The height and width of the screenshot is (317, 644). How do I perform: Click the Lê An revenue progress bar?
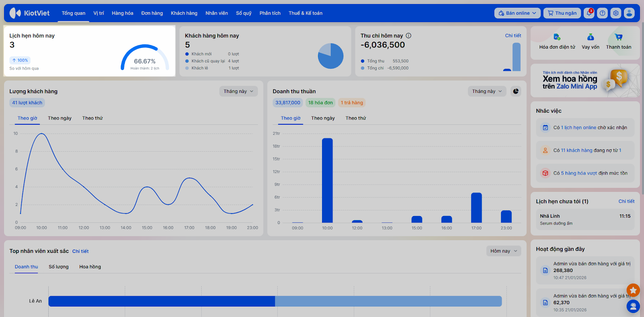pyautogui.click(x=275, y=301)
